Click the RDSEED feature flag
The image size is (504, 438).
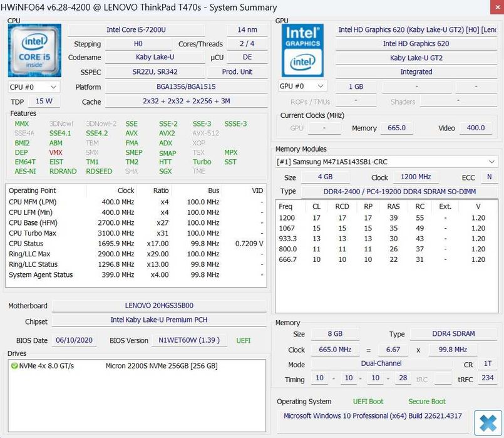click(99, 172)
